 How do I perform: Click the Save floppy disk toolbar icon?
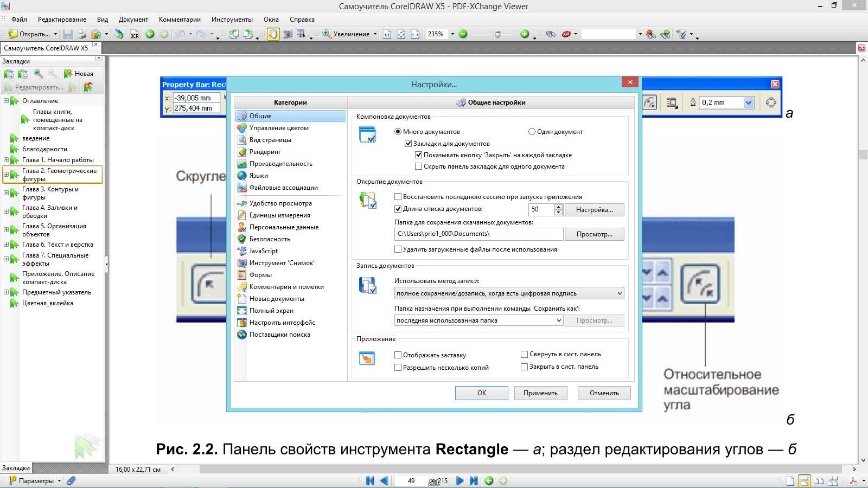68,34
